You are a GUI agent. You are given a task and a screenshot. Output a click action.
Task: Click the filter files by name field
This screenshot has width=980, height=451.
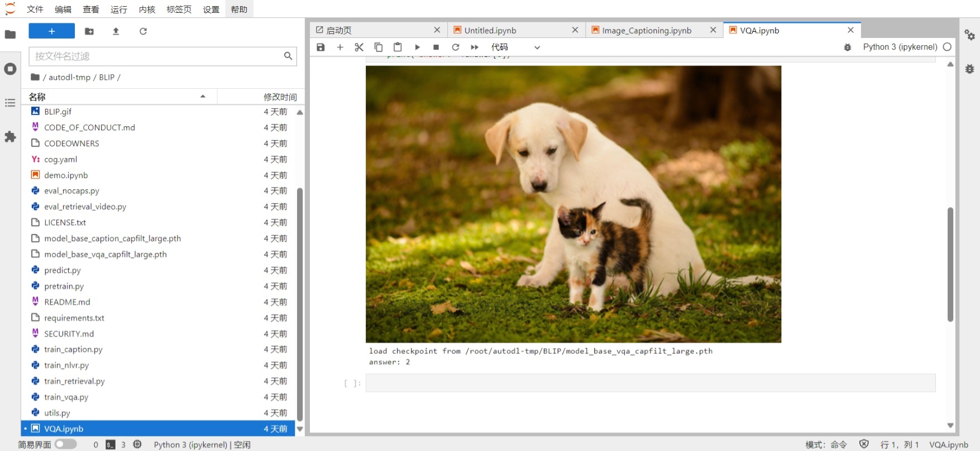157,56
